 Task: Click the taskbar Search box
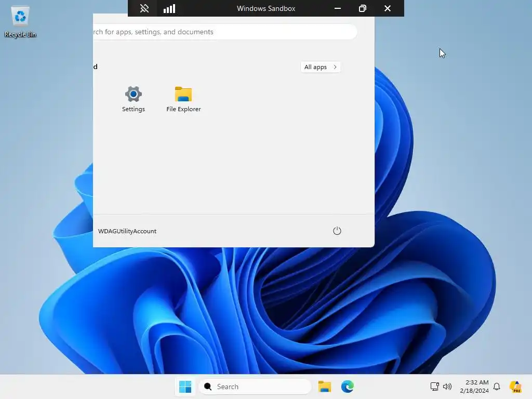(x=255, y=387)
